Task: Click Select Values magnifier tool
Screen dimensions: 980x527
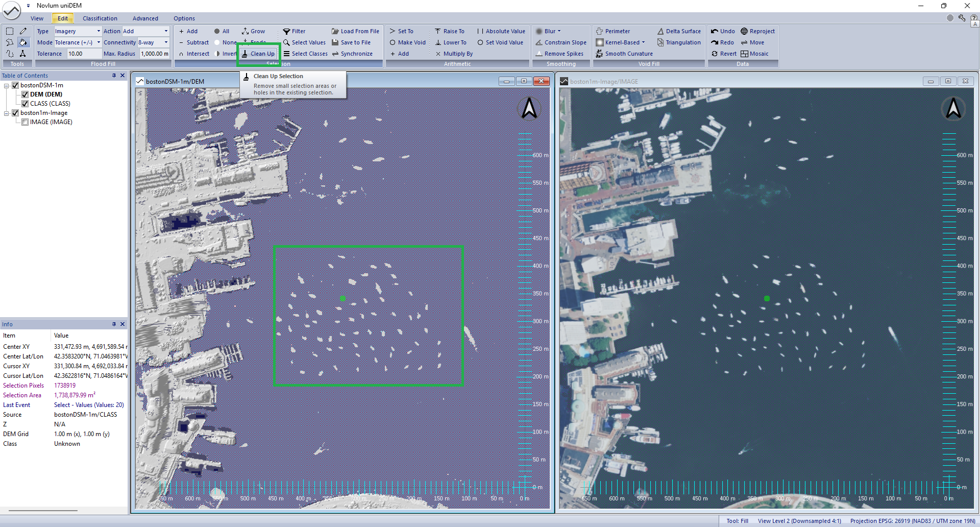Action: click(x=304, y=42)
